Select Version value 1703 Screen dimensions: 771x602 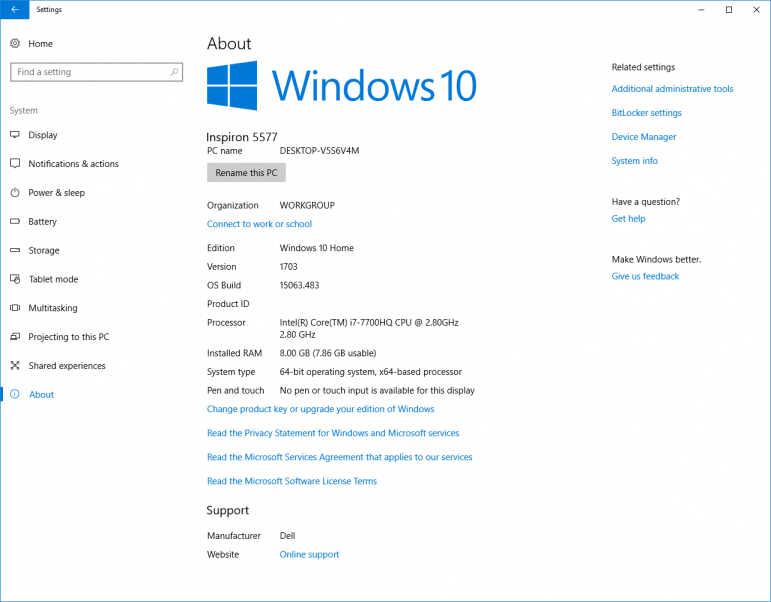(289, 267)
